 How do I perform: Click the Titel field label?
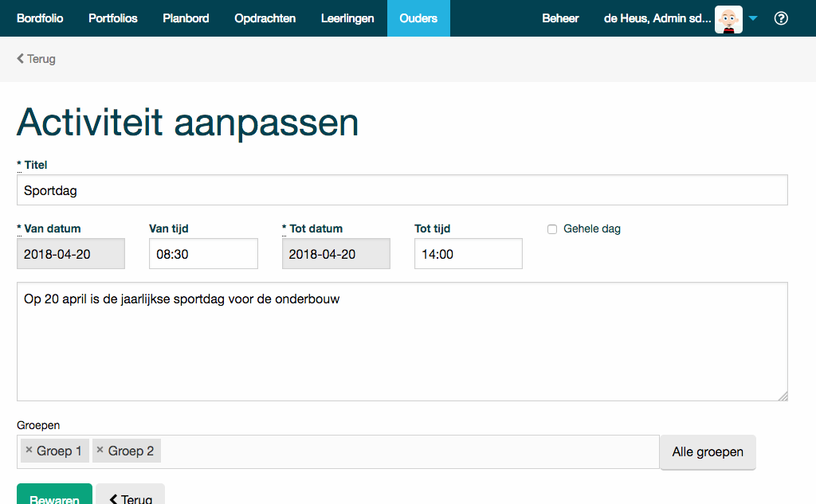click(x=32, y=165)
